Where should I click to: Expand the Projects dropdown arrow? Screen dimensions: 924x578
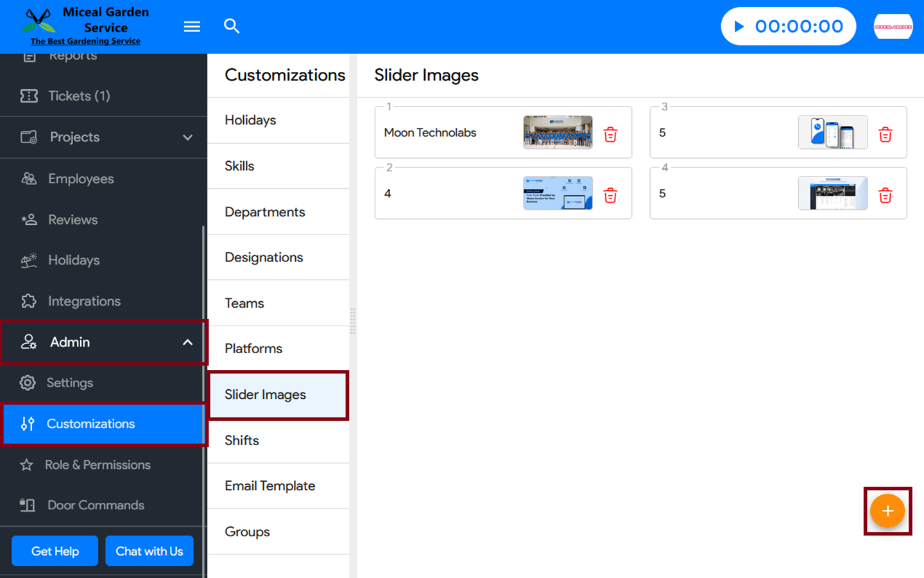[x=187, y=137]
